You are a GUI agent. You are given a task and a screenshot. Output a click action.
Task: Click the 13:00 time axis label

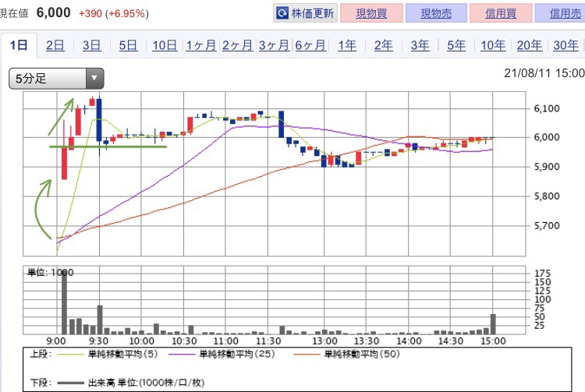coord(324,341)
